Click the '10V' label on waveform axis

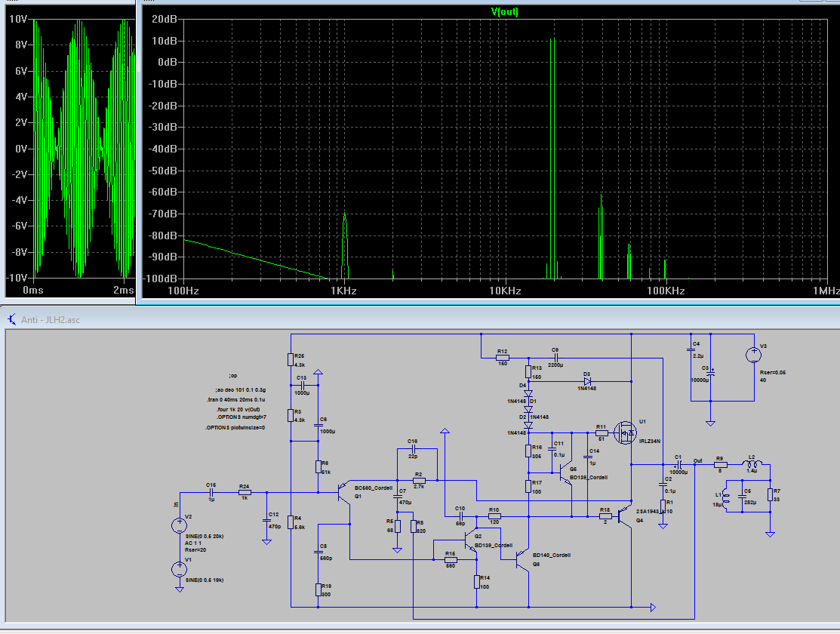point(18,19)
